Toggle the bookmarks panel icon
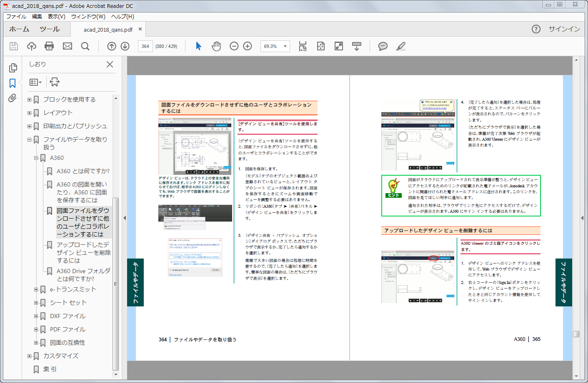Screen dimensions: 588x383 pyautogui.click(x=13, y=83)
